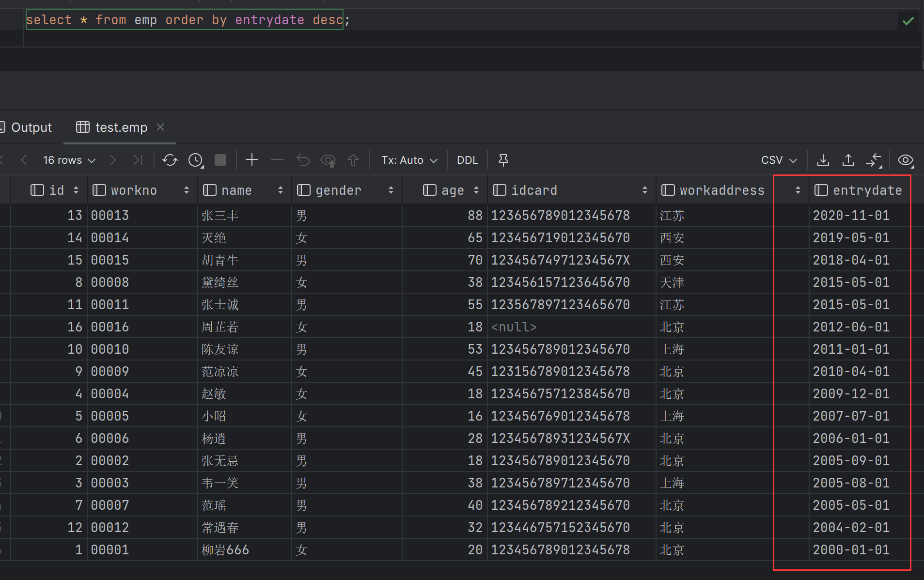This screenshot has width=924, height=580.
Task: Select the age cell 16
Action: pos(445,416)
